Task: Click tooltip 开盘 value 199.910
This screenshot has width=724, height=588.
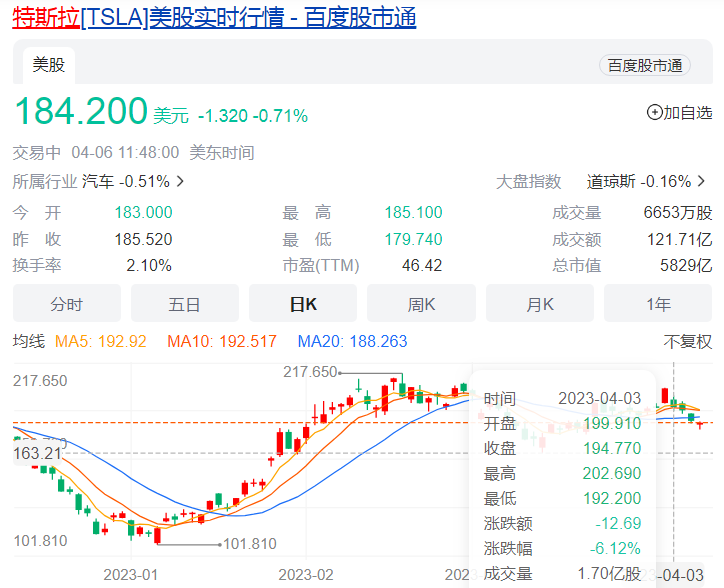Action: (x=612, y=424)
